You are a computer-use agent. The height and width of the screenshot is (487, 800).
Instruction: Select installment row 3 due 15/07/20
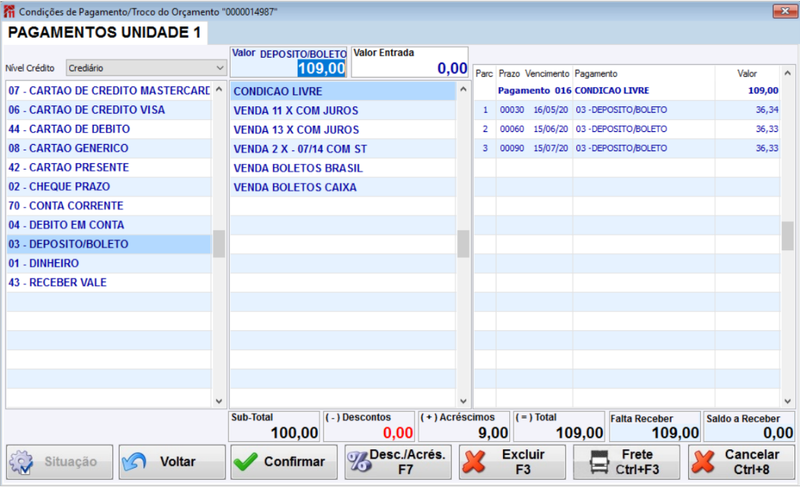628,148
